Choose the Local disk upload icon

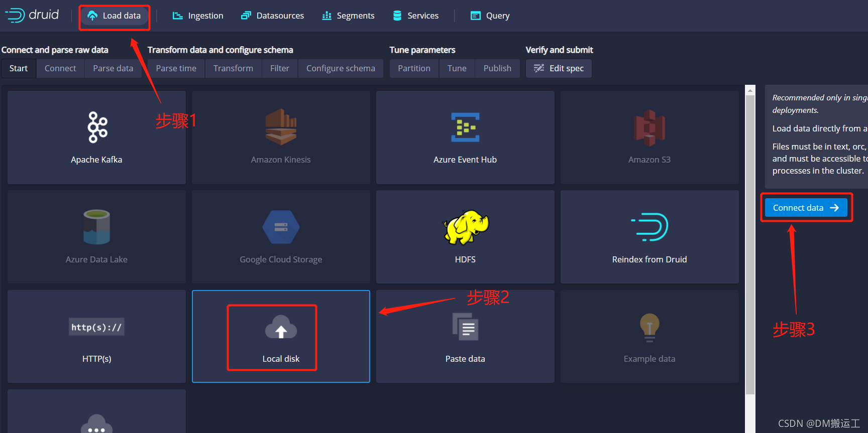coord(281,327)
